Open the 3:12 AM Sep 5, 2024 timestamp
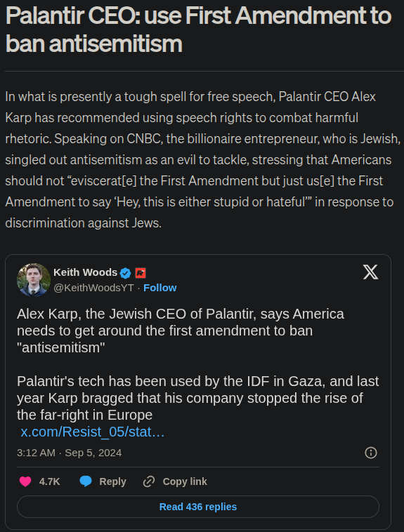The height and width of the screenshot is (532, 404). (70, 453)
